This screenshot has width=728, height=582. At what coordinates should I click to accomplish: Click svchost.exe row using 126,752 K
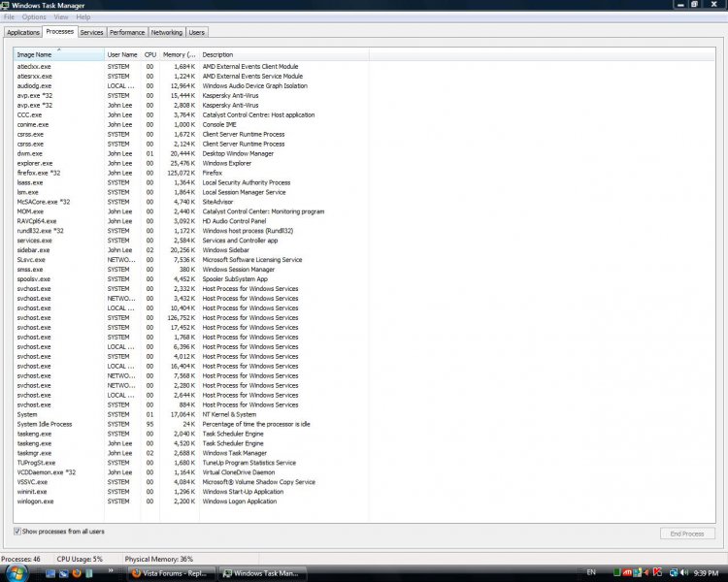[x=191, y=318]
